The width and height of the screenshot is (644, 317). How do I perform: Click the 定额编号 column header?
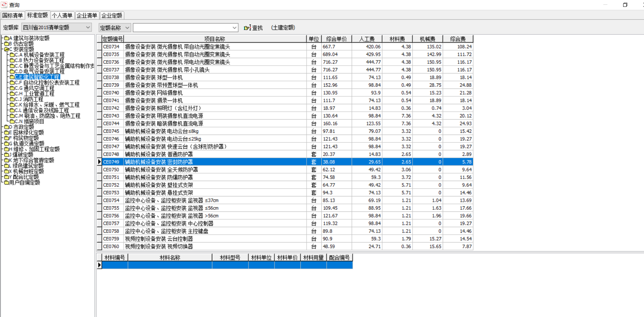[x=113, y=39]
